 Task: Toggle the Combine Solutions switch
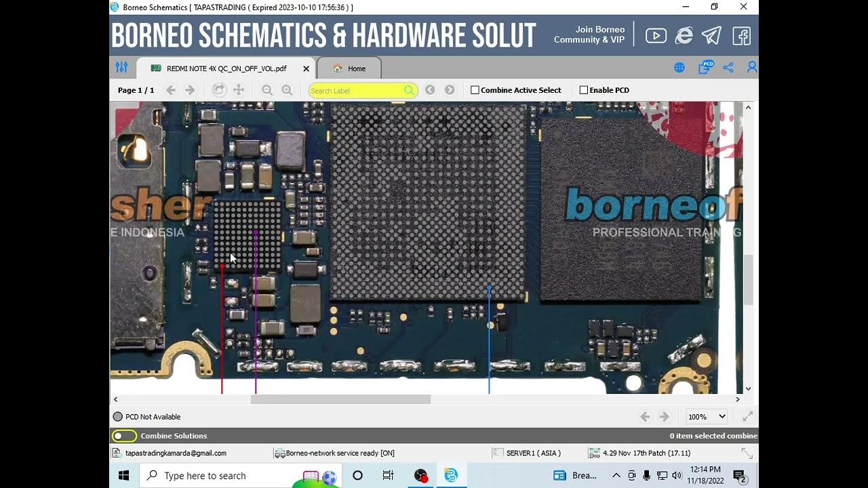click(124, 436)
